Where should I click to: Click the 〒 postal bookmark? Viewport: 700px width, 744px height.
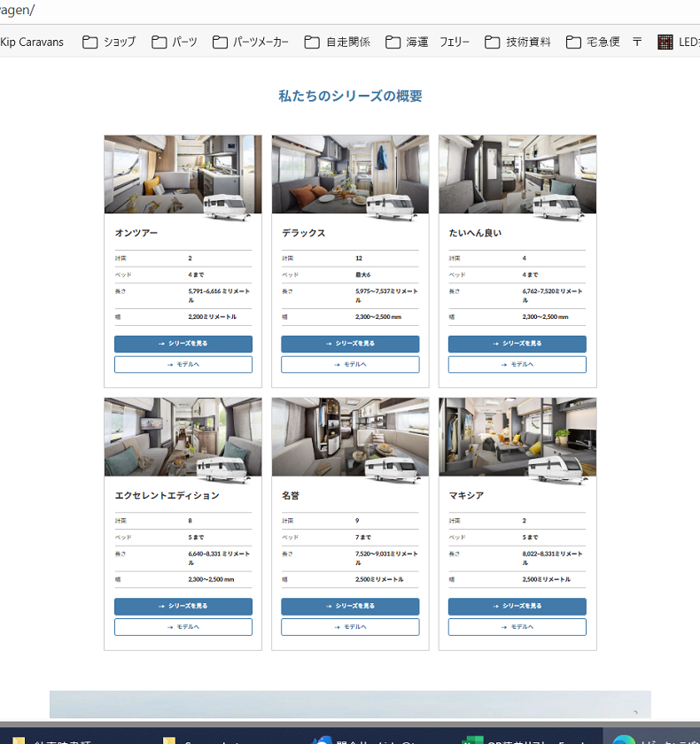[637, 43]
